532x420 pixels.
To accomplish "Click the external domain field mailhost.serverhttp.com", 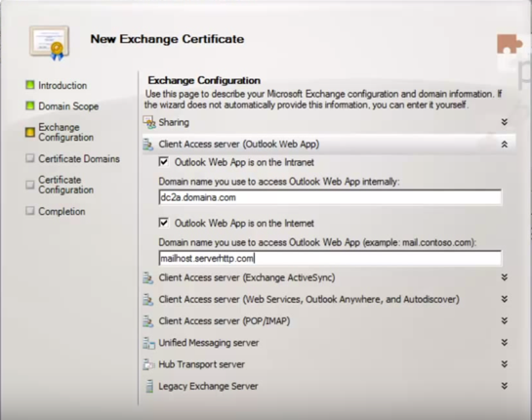I will click(330, 259).
